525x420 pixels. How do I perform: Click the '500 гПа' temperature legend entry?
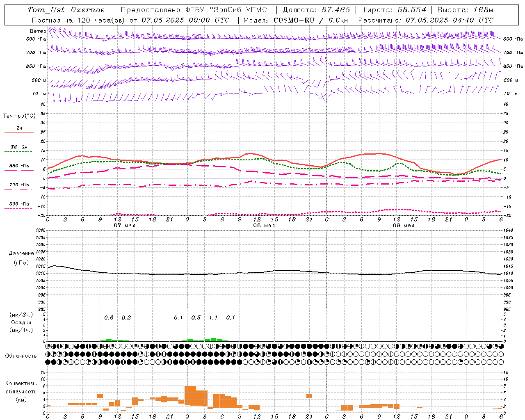tap(19, 204)
